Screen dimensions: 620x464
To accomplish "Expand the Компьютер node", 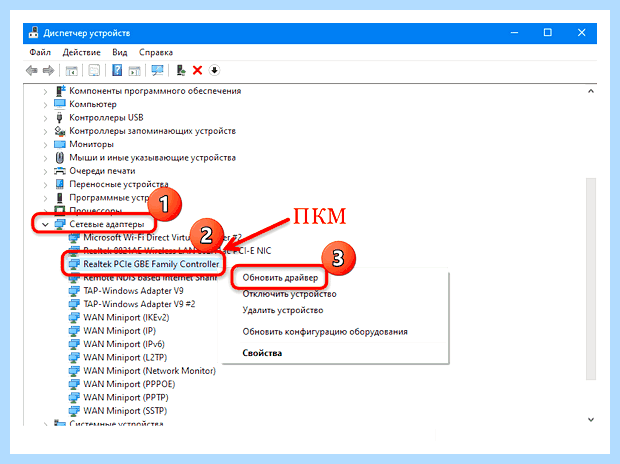I will [x=45, y=105].
